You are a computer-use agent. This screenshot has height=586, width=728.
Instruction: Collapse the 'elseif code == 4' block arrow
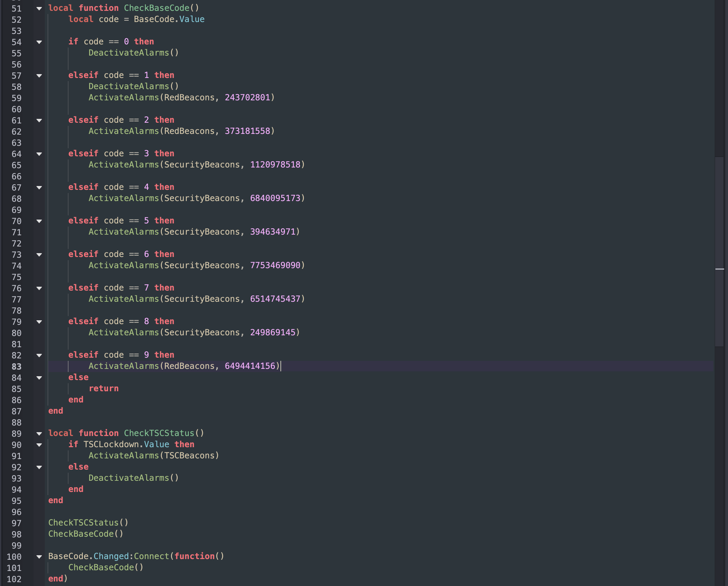[39, 187]
